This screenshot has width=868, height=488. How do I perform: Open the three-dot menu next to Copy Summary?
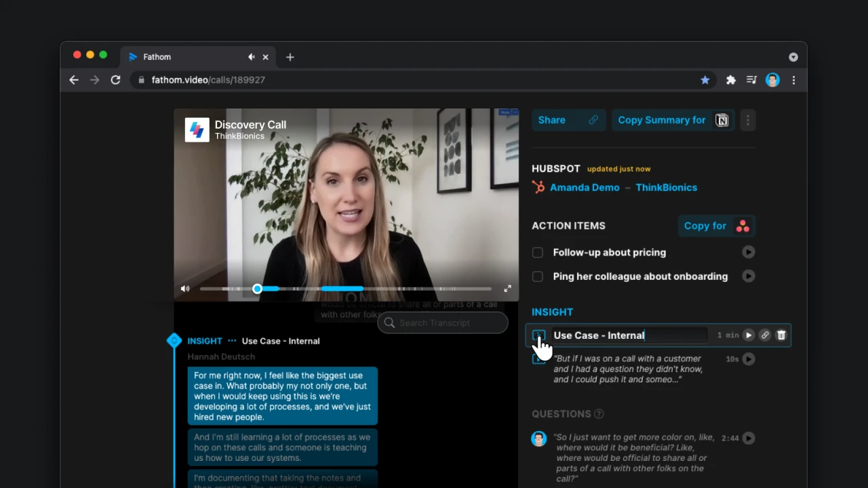pyautogui.click(x=747, y=120)
